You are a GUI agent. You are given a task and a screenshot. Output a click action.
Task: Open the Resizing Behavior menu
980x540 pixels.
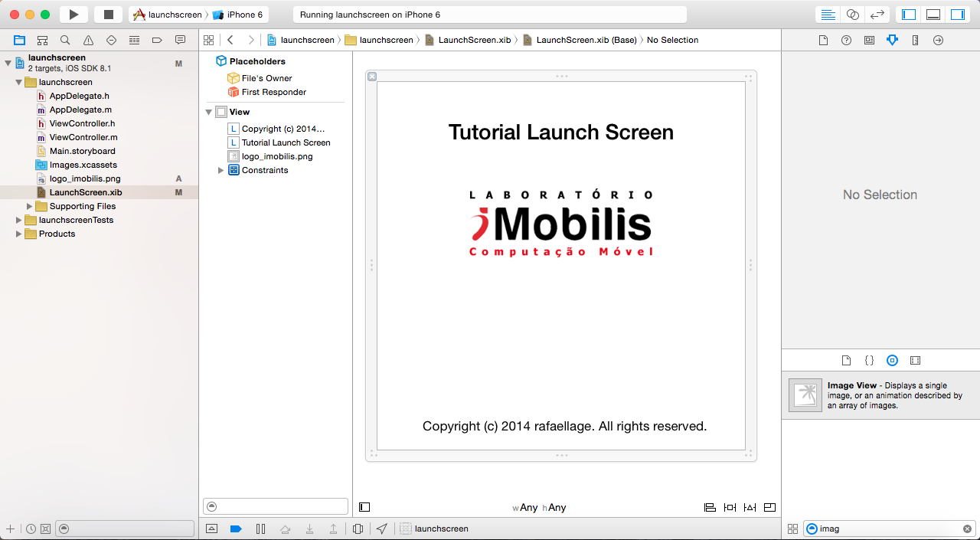point(769,507)
